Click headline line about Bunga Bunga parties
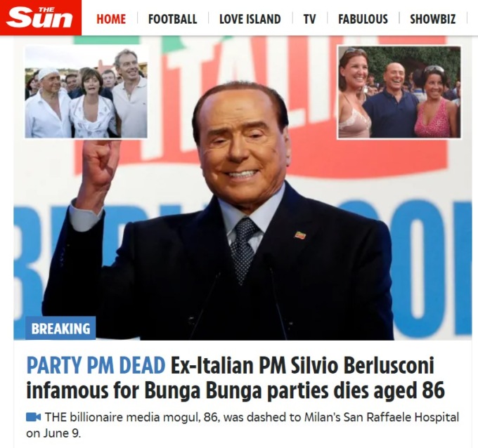 [x=235, y=390]
